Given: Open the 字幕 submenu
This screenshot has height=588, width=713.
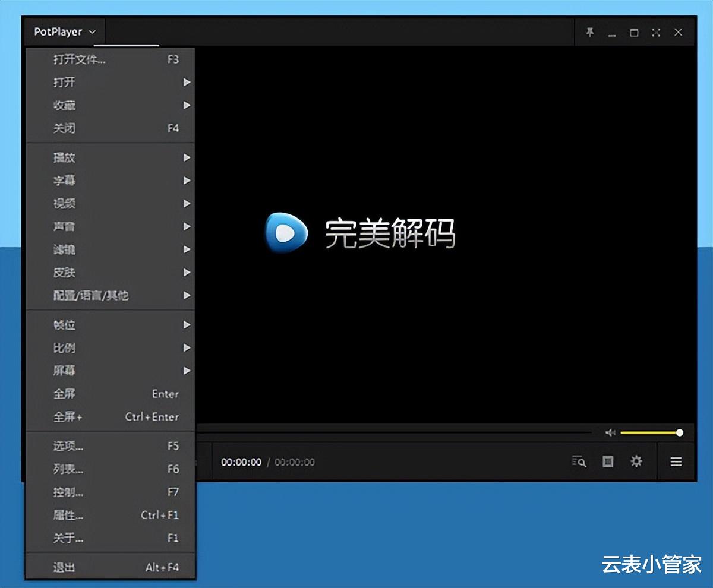Looking at the screenshot, I should 111,181.
